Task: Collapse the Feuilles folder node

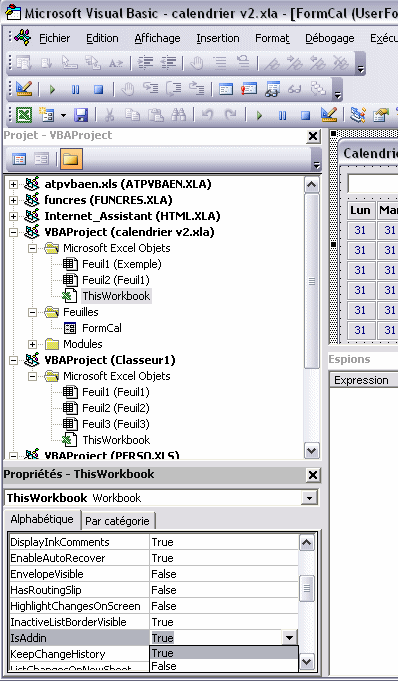Action: pos(33,312)
